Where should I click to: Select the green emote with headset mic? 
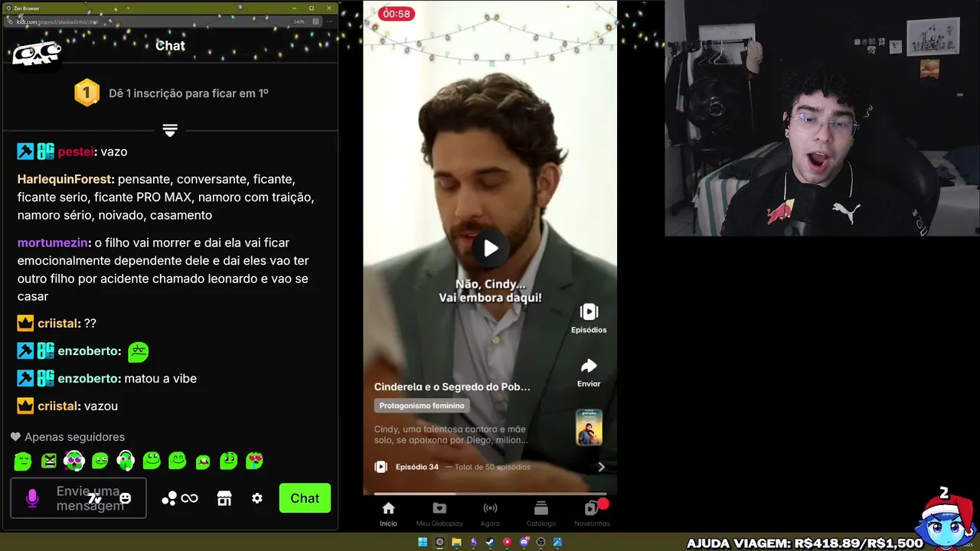tap(126, 461)
